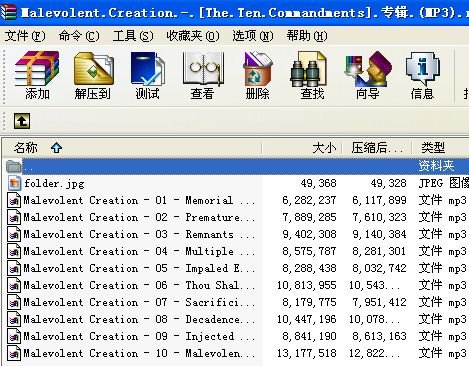The height and width of the screenshot is (366, 469).
Task: Click the compressed size 8,281,301
Action: (379, 251)
